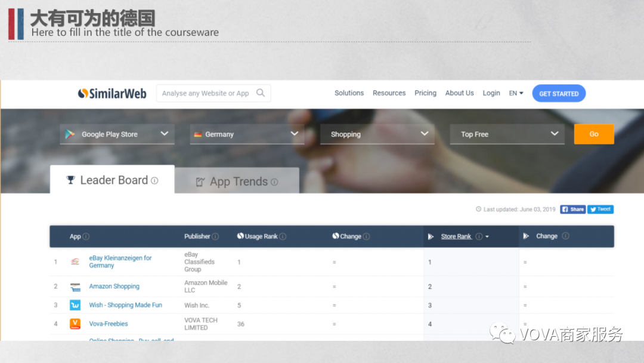Click the App column info icon
This screenshot has height=363, width=644.
tap(86, 236)
